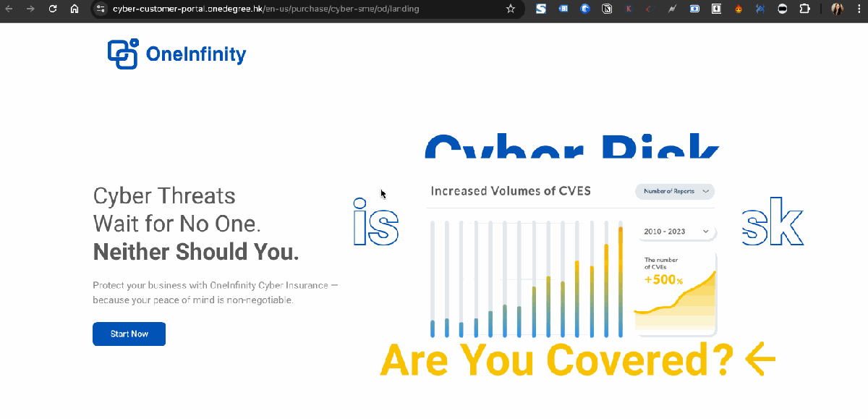Bookmark this page with the star icon

510,9
